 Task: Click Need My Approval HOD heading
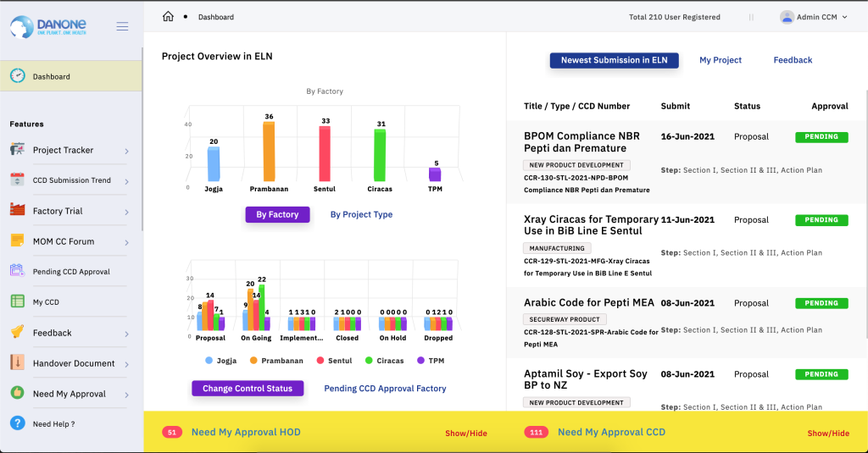tap(246, 432)
